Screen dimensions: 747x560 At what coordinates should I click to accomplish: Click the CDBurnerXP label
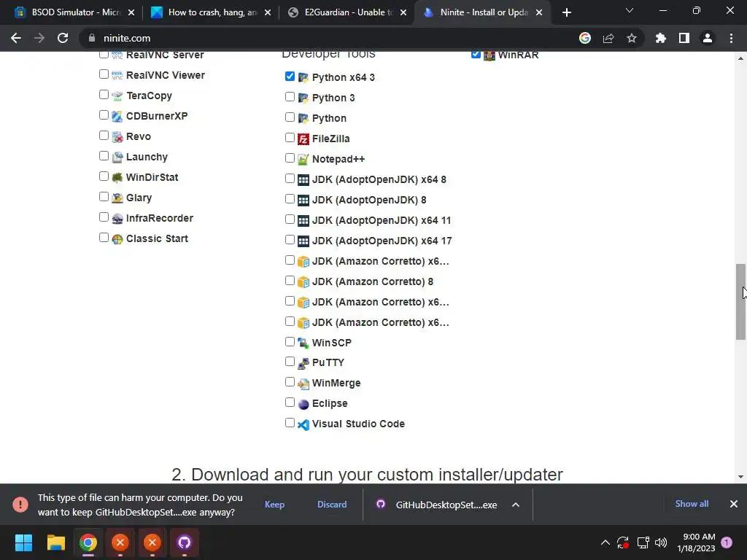click(x=157, y=116)
